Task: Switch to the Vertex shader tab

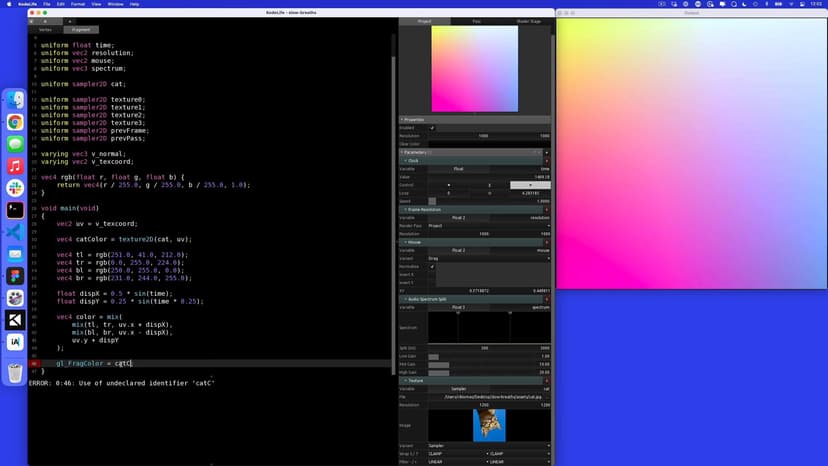Action: [x=45, y=30]
